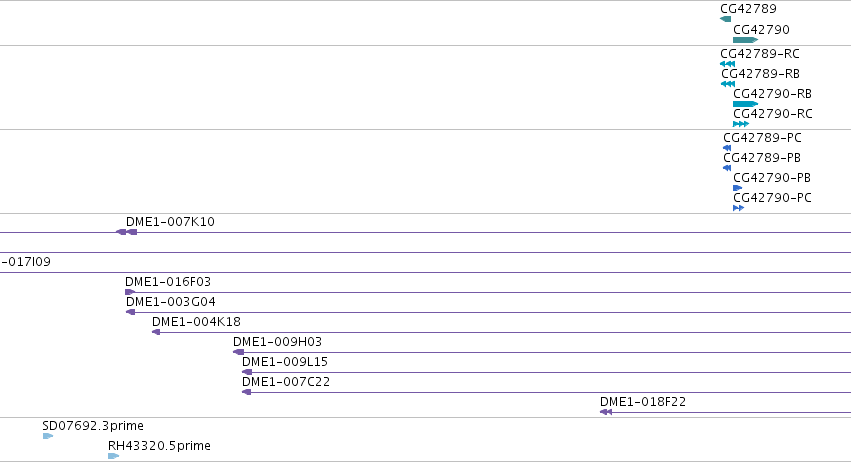Open the CG42790-RC transcript label
The image size is (851, 462).
point(772,114)
